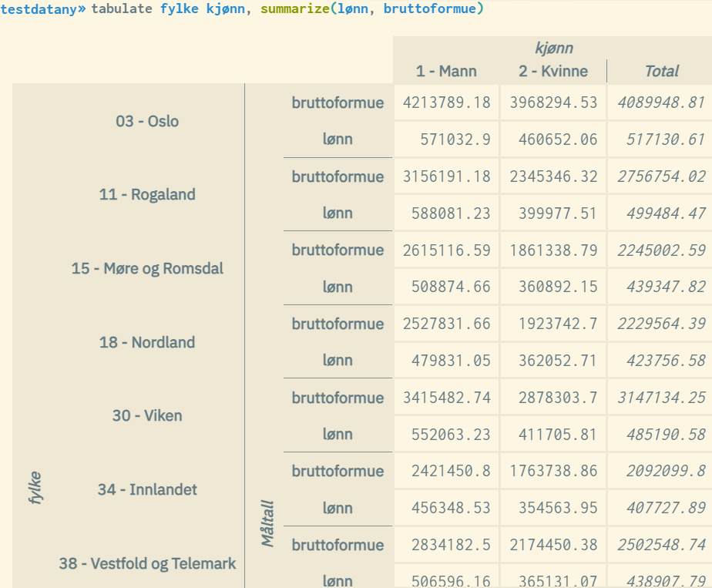Select the '11 - Rogaland' row label
Viewport: 712px width, 588px height.
[147, 194]
